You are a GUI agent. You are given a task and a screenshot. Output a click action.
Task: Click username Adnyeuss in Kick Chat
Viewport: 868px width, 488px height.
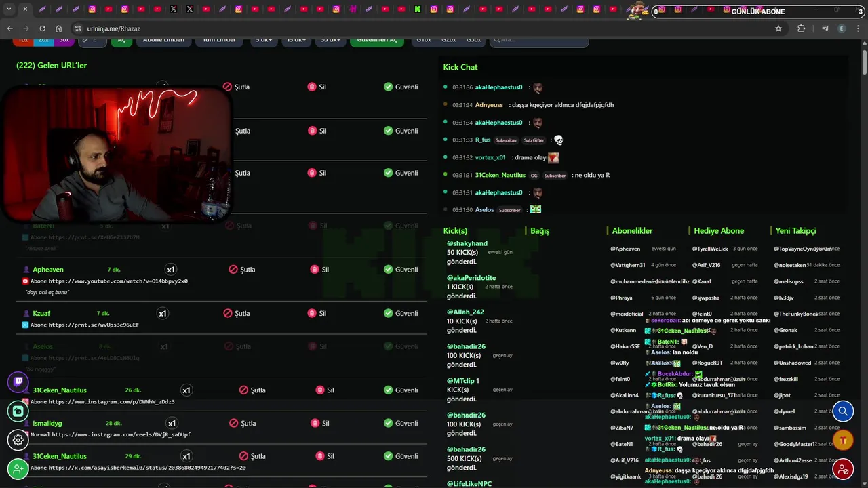[x=489, y=105]
